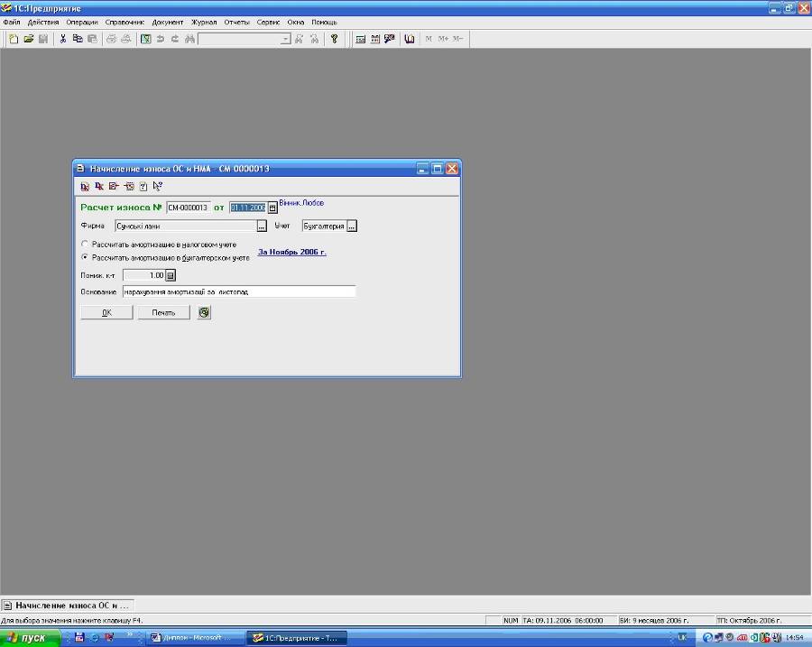812x647 pixels.
Task: Click the OK button
Action: coord(106,312)
